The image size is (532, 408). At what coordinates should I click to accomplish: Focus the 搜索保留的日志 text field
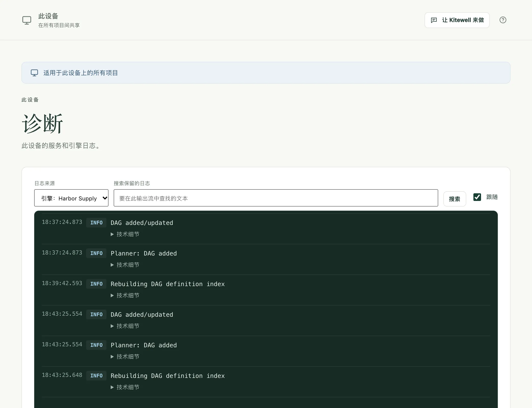pos(276,198)
